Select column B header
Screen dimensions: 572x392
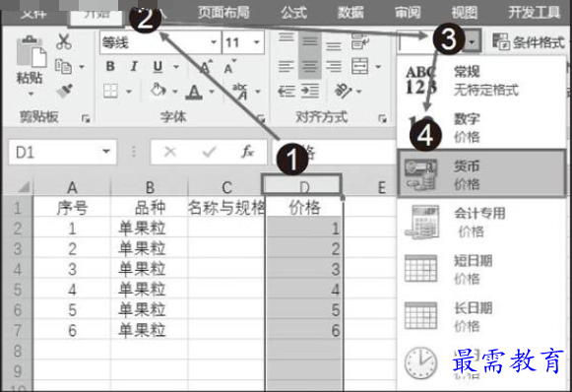[150, 187]
